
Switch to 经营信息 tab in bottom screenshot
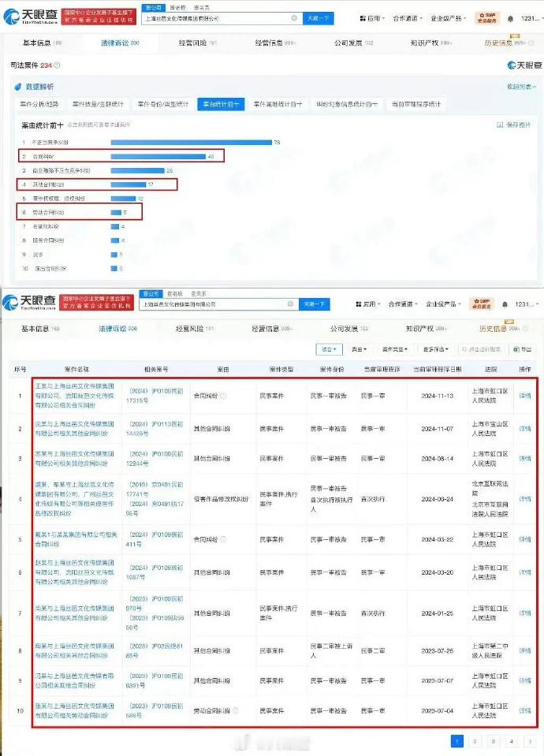coord(271,329)
